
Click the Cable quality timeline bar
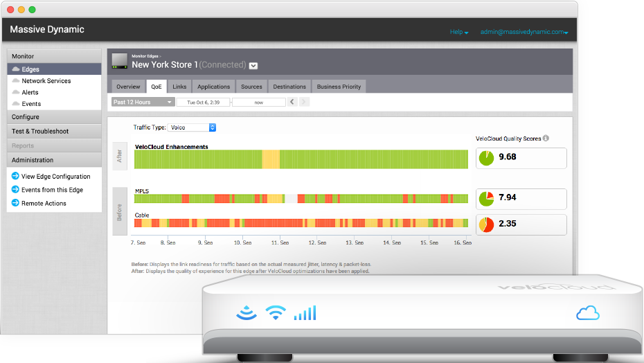[301, 223]
